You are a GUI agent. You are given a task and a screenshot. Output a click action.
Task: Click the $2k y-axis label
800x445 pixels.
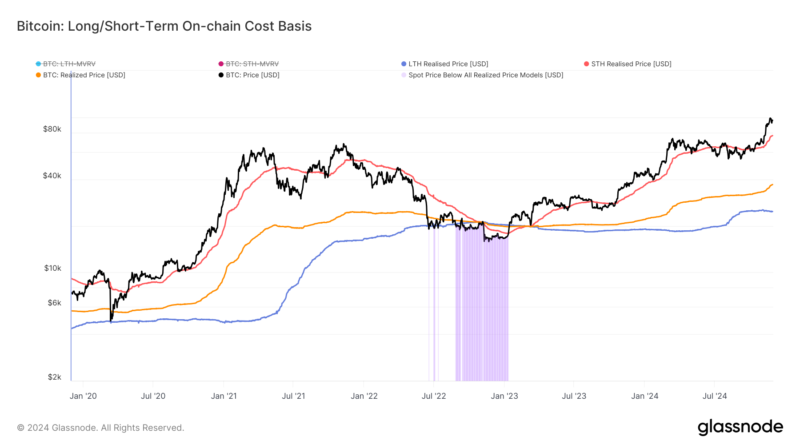56,377
